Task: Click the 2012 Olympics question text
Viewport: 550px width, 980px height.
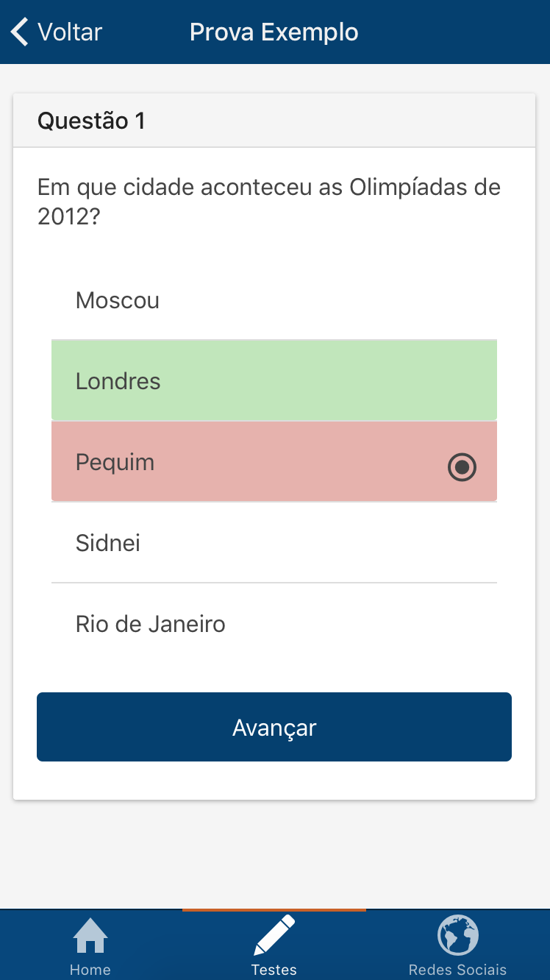Action: point(269,202)
